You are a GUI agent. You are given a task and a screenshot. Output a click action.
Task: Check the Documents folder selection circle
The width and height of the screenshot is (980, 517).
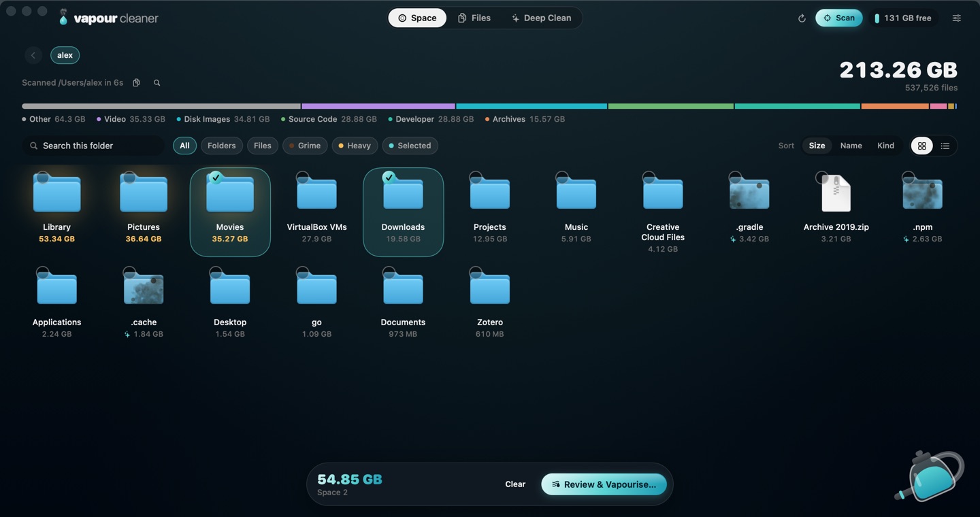(389, 273)
